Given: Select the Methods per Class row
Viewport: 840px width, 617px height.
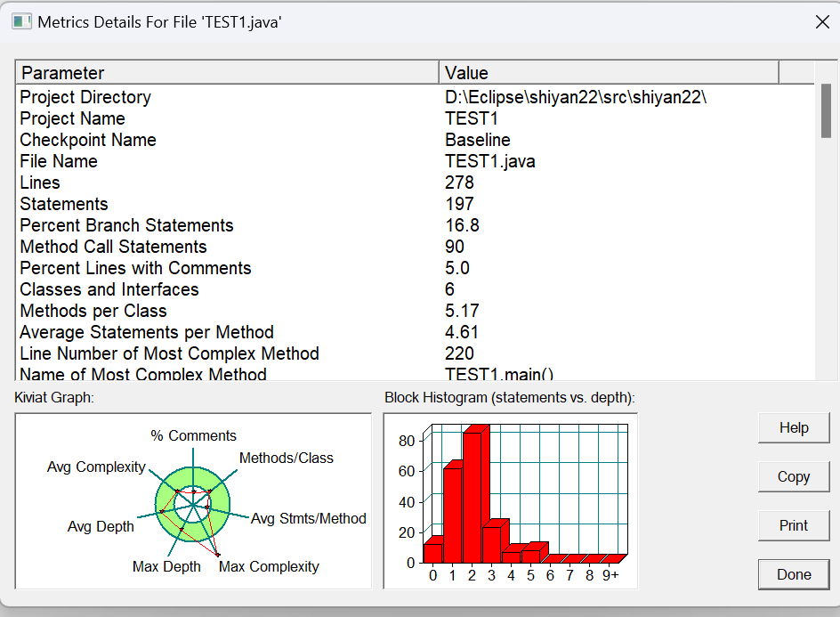Looking at the screenshot, I should (416, 311).
